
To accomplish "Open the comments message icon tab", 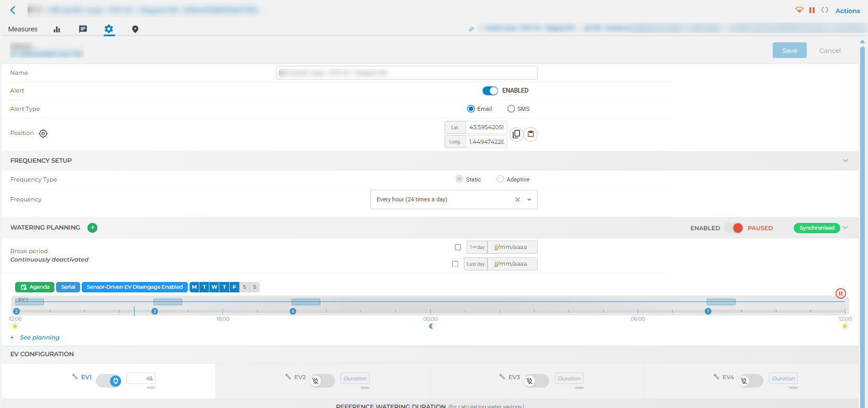I will 83,29.
